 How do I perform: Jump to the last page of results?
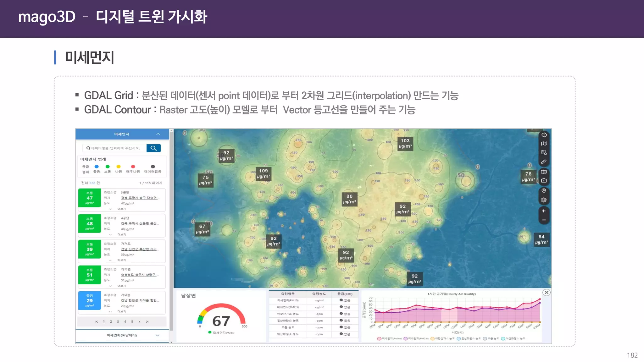147,322
